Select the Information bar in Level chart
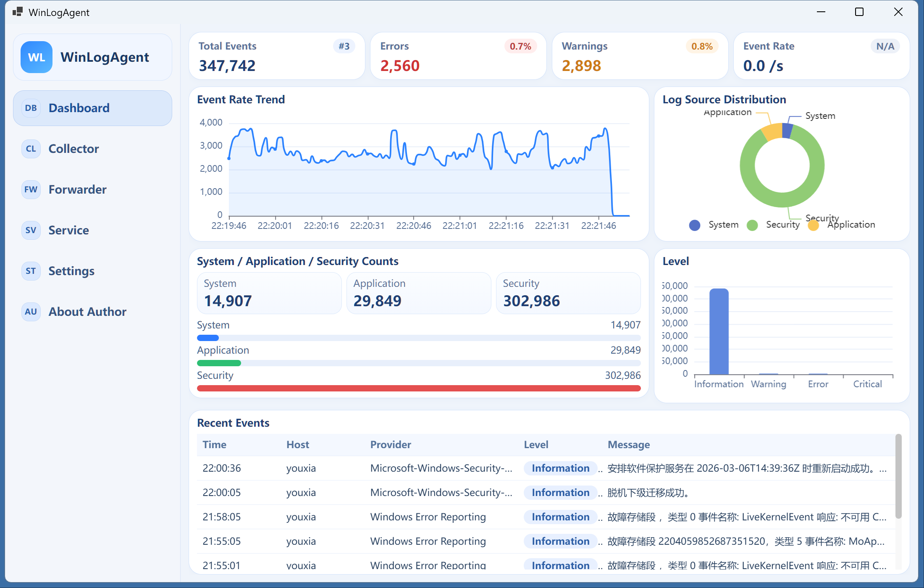Viewport: 924px width, 588px height. pos(719,331)
